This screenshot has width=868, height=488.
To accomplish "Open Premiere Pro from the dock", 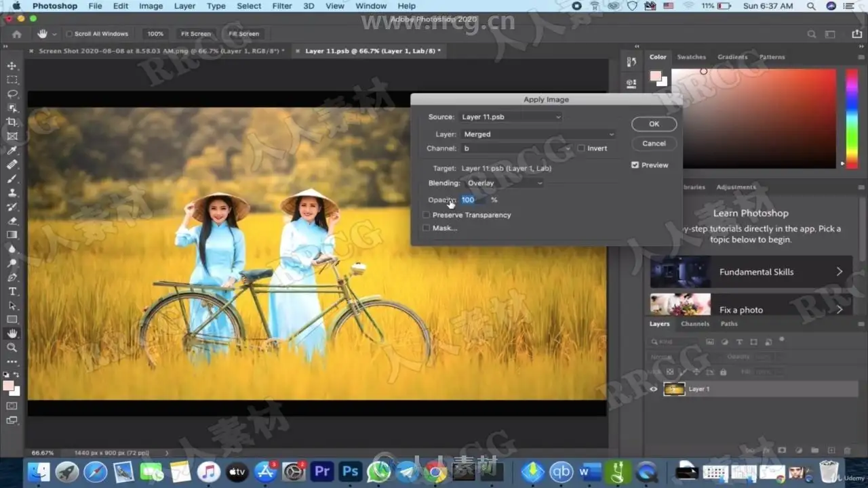I will pos(323,471).
